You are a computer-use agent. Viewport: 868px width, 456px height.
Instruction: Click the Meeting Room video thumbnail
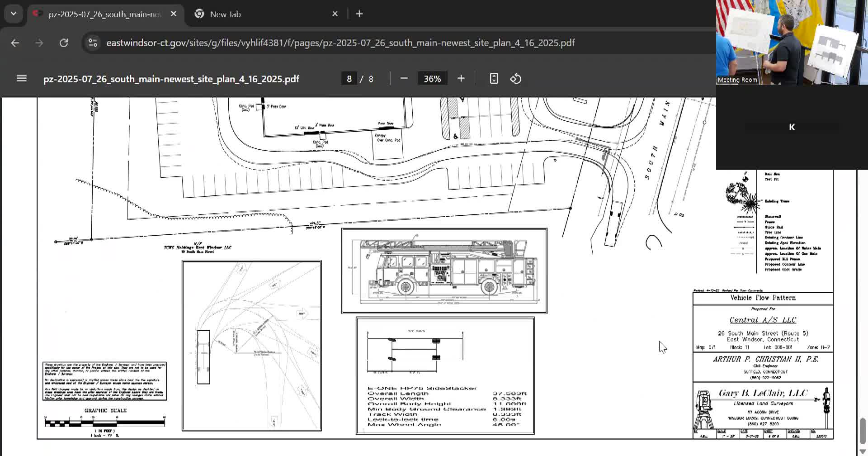click(x=792, y=43)
